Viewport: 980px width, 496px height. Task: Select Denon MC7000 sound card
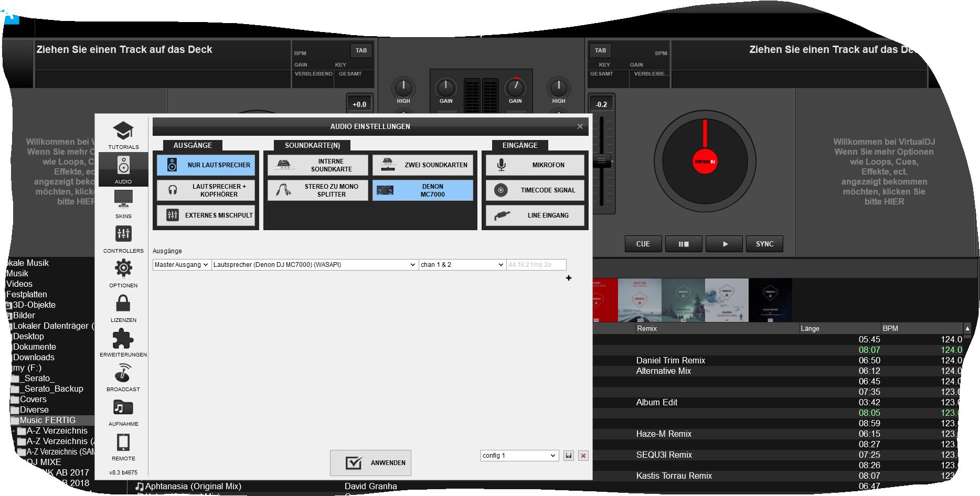point(423,190)
